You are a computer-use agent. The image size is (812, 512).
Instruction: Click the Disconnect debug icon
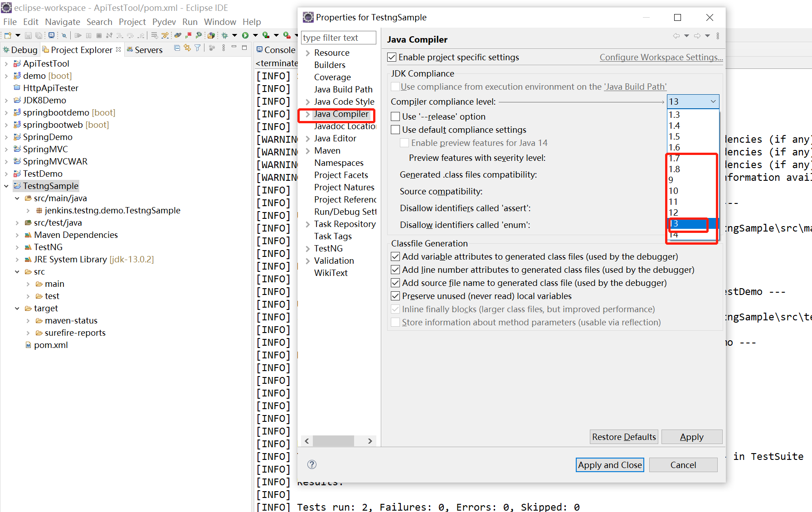tap(109, 35)
